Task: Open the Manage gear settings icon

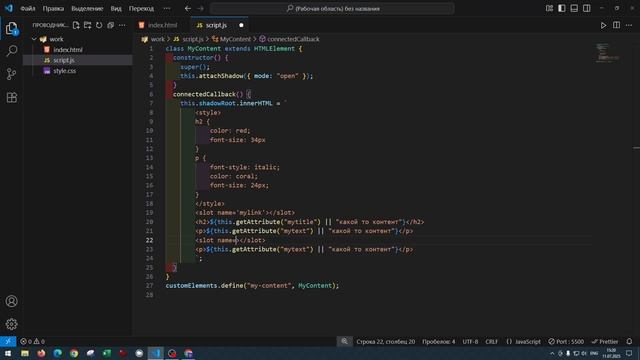Action: [11, 324]
